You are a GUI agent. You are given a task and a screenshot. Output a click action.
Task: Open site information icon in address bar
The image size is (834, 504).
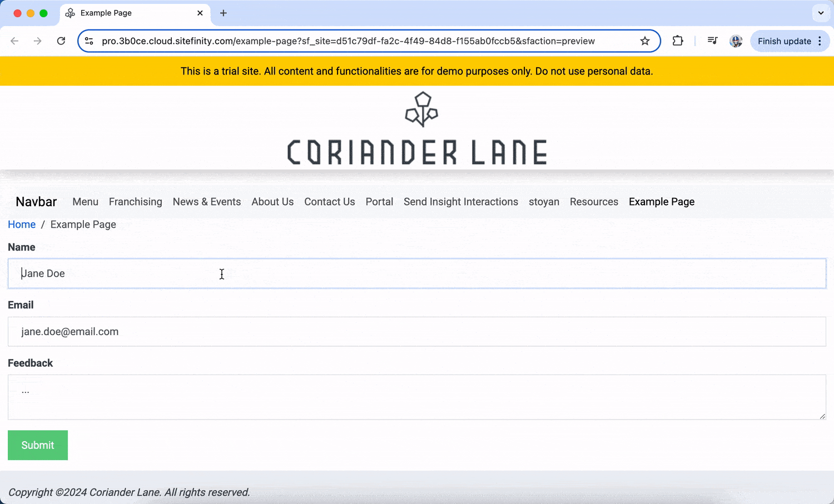click(x=89, y=41)
